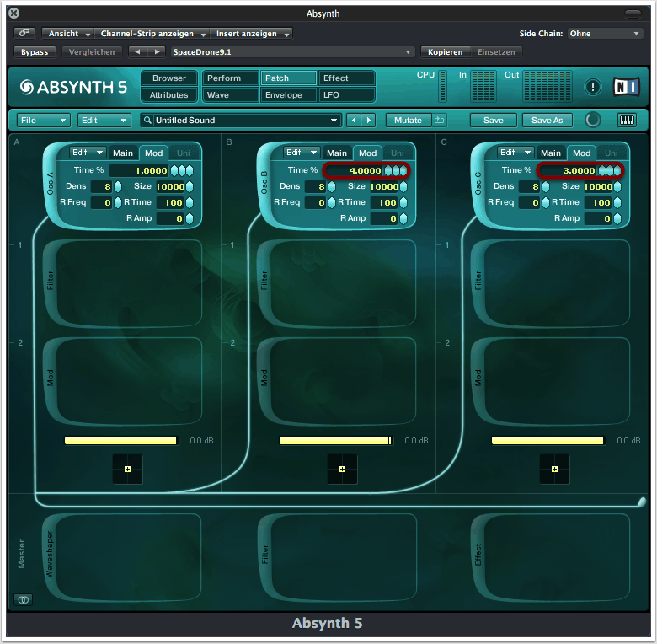
Task: Click the Save As button
Action: click(547, 121)
